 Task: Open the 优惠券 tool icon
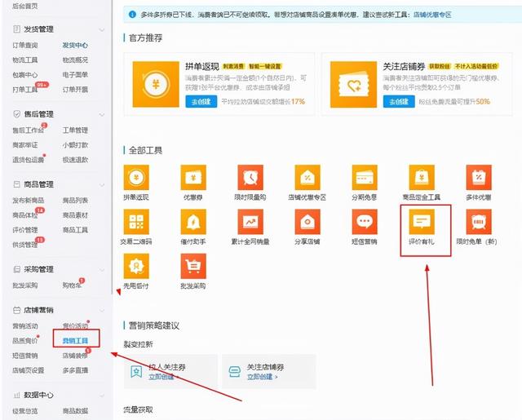[193, 178]
